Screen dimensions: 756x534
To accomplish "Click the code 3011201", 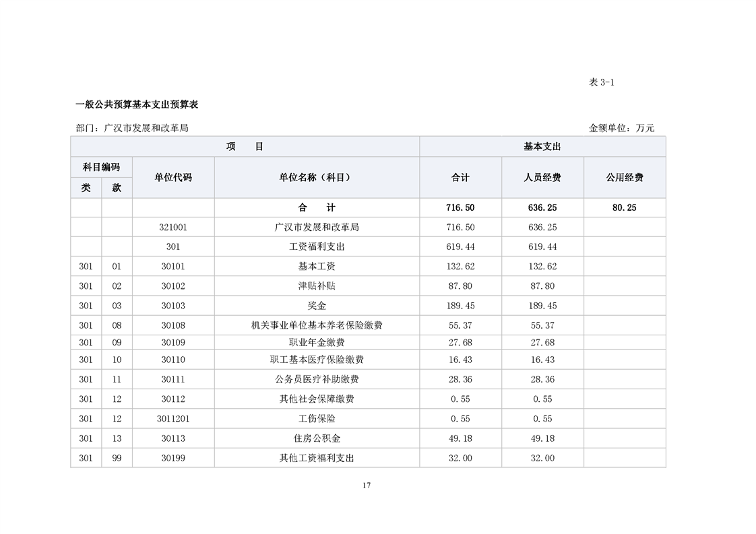I will pyautogui.click(x=173, y=420).
